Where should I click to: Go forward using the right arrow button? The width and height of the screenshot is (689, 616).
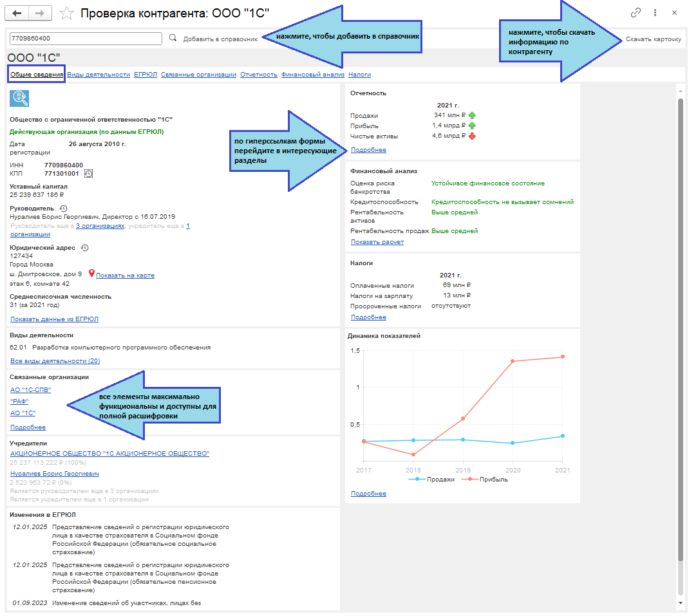[40, 13]
